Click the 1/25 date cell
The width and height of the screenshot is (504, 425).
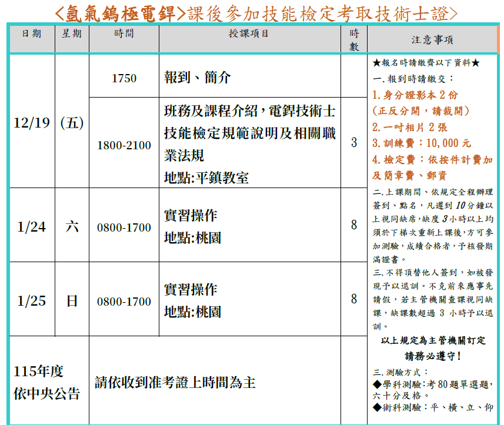coord(31,301)
